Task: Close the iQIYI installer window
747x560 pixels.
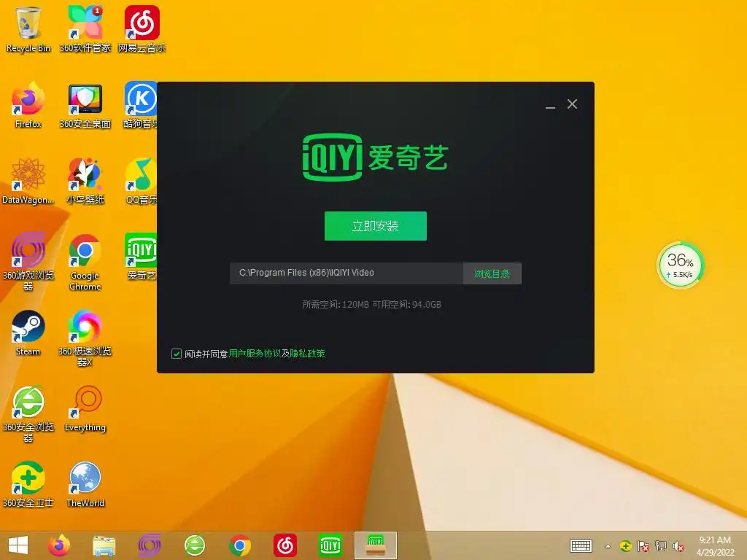Action: (572, 104)
